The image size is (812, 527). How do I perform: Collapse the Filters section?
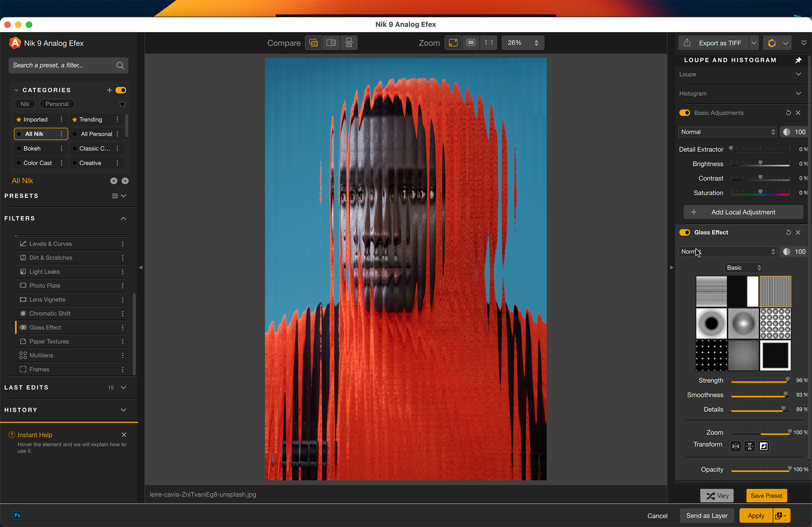pyautogui.click(x=123, y=218)
